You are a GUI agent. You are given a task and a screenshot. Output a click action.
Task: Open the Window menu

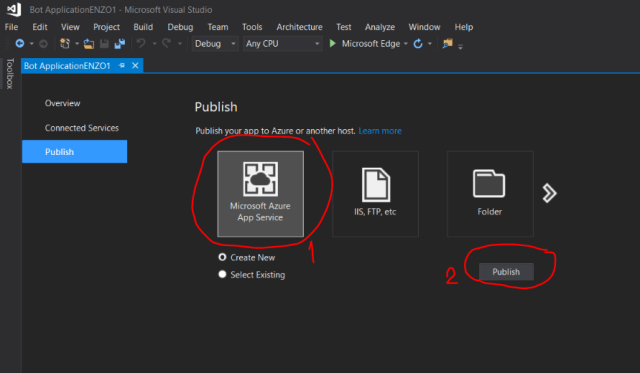(x=424, y=27)
